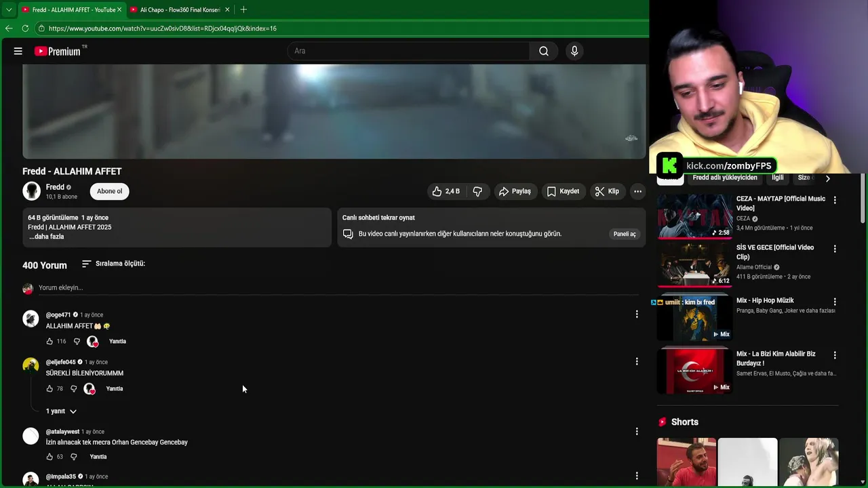Click the Kaydet save button
This screenshot has height=488, width=868.
tap(563, 191)
